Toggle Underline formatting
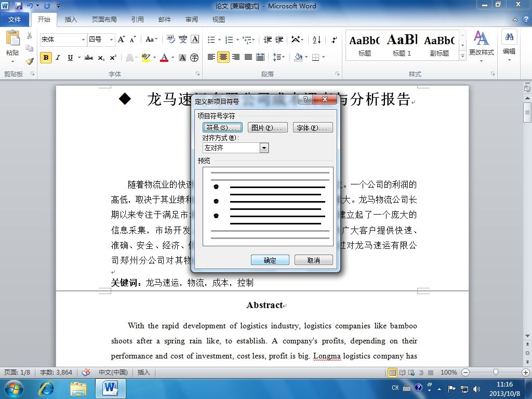 tap(70, 57)
